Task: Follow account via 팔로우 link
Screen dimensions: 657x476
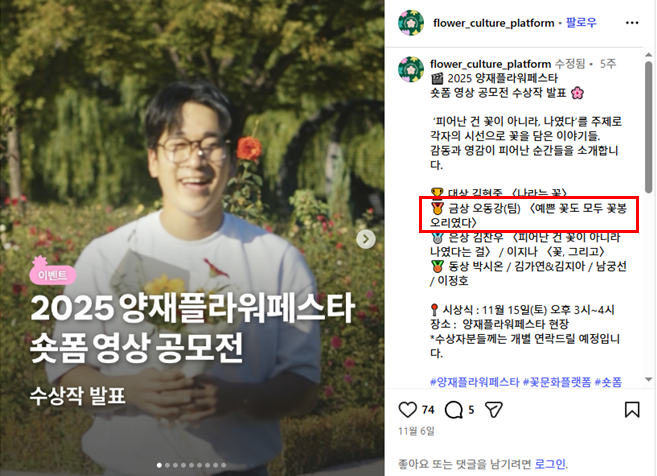Action: tap(581, 23)
